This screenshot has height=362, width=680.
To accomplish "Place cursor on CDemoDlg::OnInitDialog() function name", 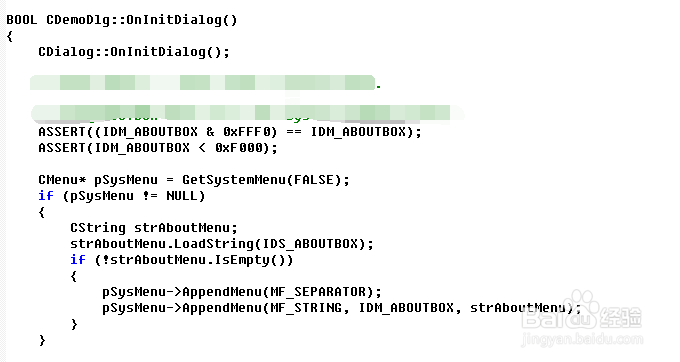I will pos(142,20).
